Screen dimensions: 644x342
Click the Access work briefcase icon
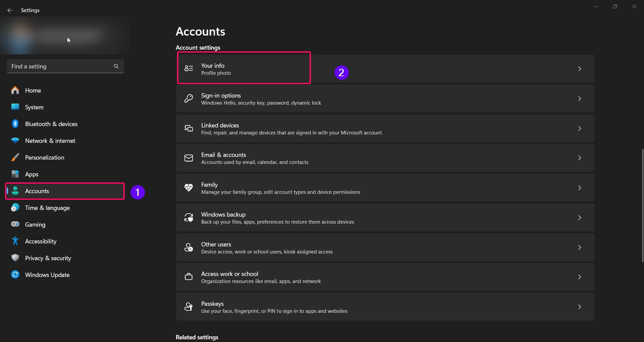pos(189,277)
